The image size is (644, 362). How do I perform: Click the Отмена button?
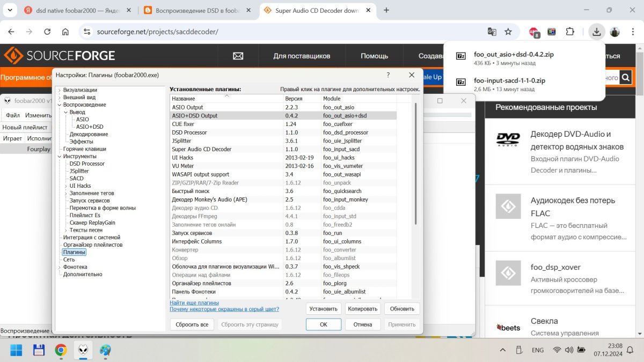(363, 324)
